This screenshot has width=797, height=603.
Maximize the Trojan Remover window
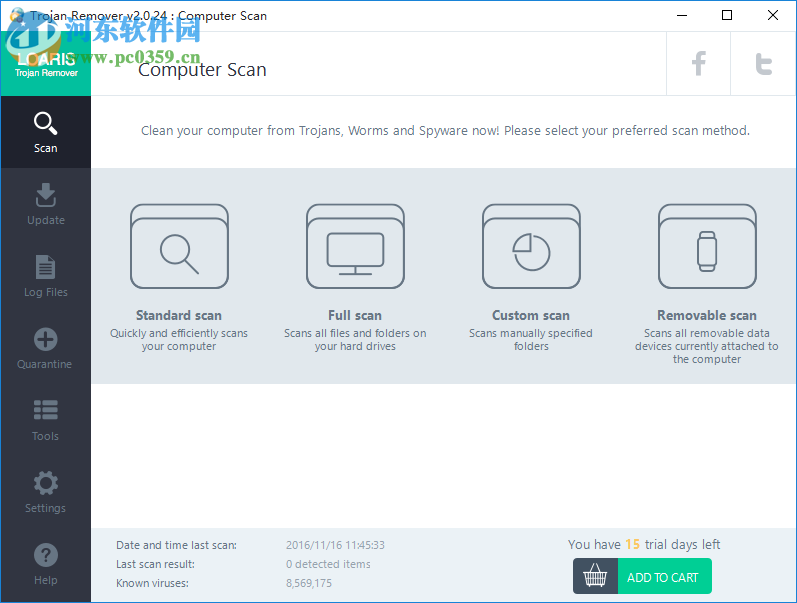coord(727,15)
